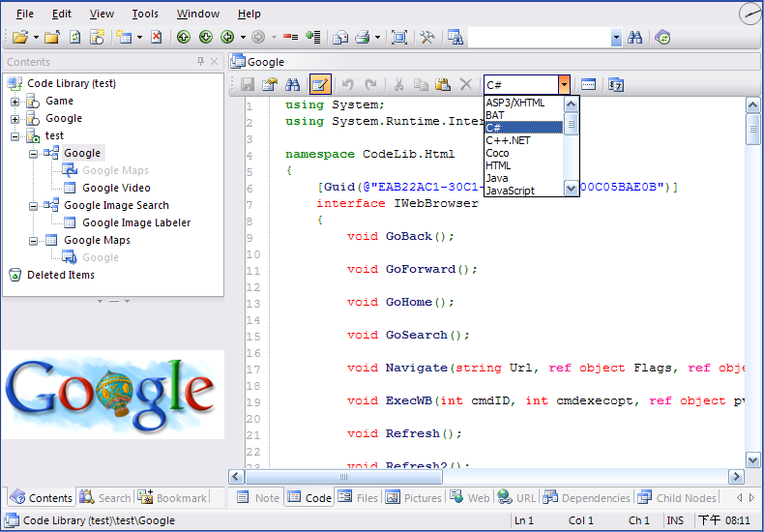Switch to the Web tab

(470, 498)
